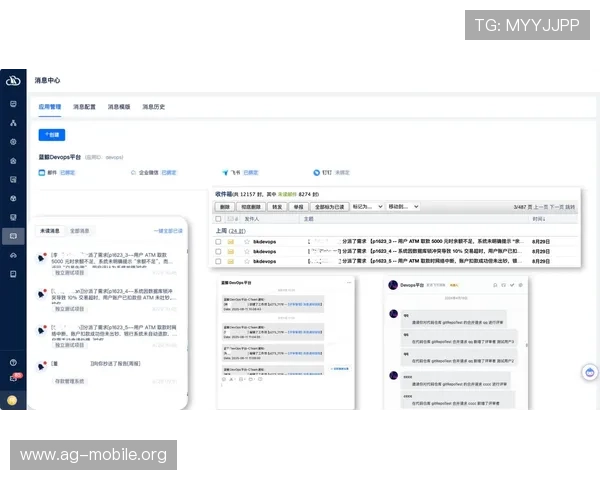Click the chat message text input area
600x480 pixels.
pos(285,394)
